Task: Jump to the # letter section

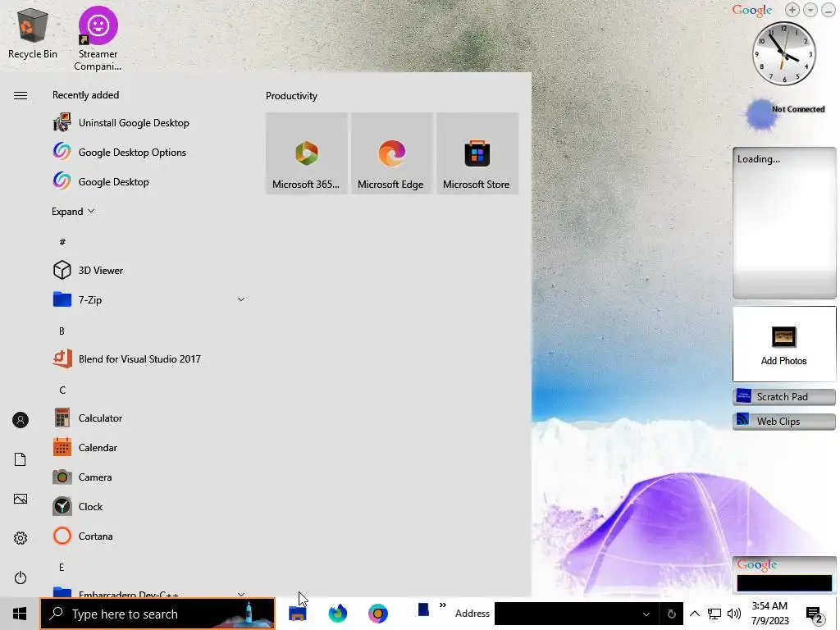Action: (x=62, y=242)
